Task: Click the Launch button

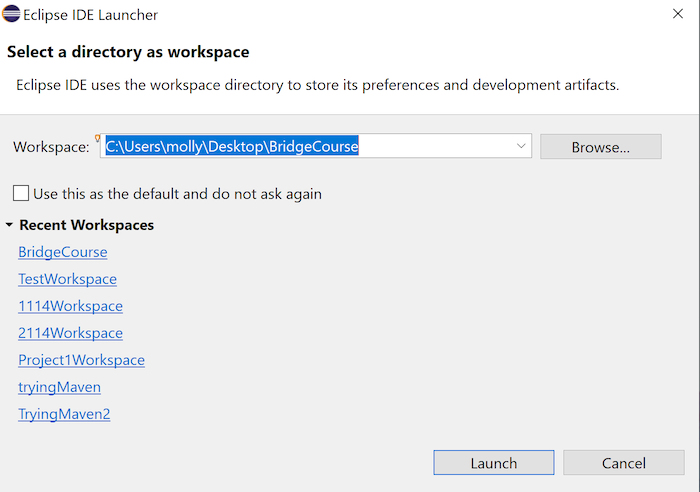Action: (493, 463)
